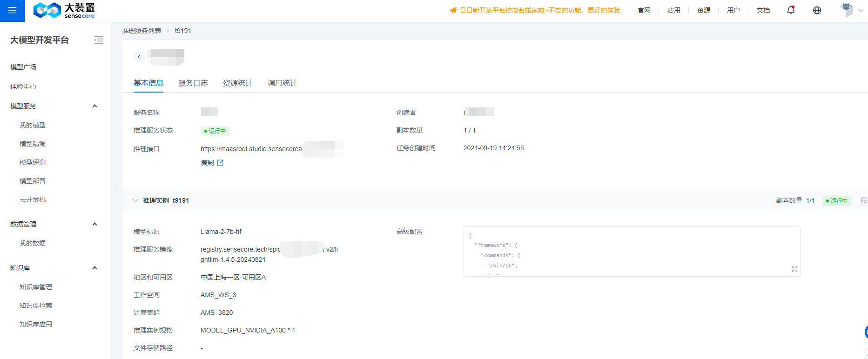Open 体验中心 in the sidebar

click(x=23, y=86)
